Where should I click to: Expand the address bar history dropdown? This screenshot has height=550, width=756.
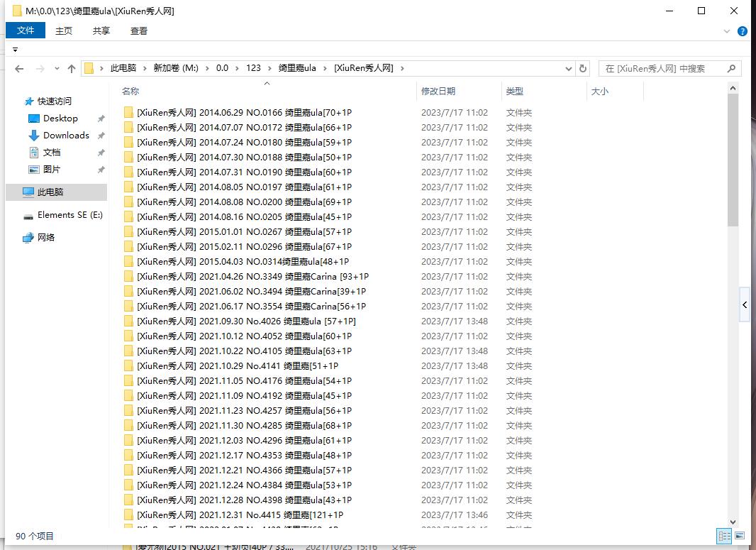569,69
